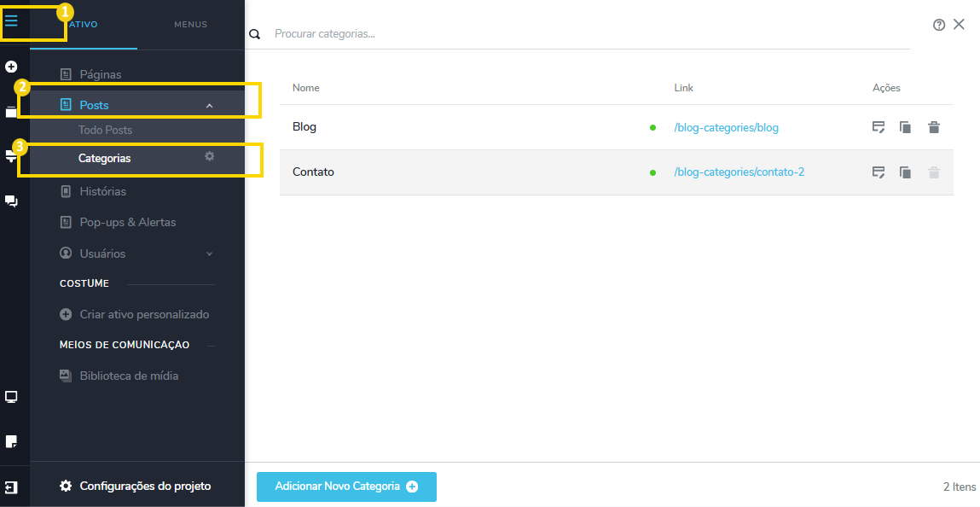Open Categorias settings gear
Screen dimensions: 980x507
pos(210,157)
